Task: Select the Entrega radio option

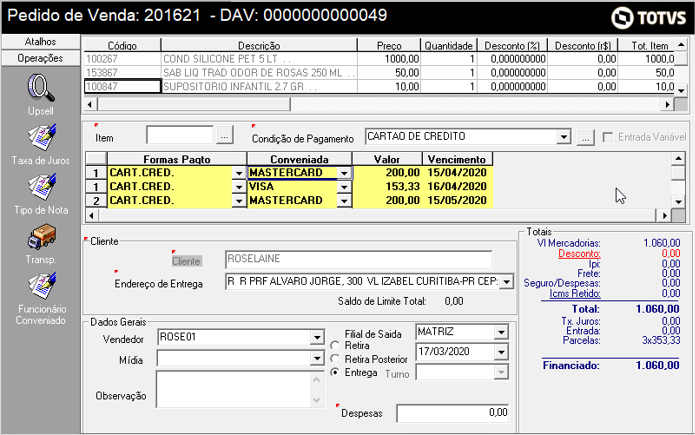Action: coord(335,372)
